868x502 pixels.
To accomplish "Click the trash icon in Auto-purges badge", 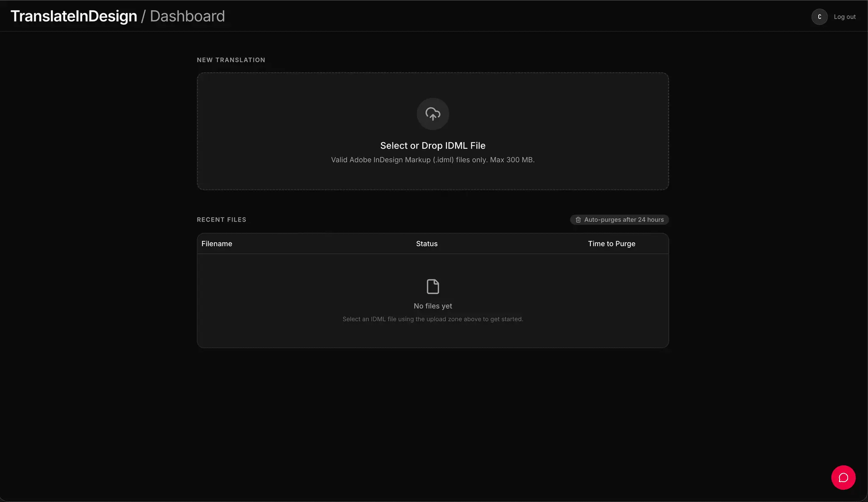I will [578, 220].
